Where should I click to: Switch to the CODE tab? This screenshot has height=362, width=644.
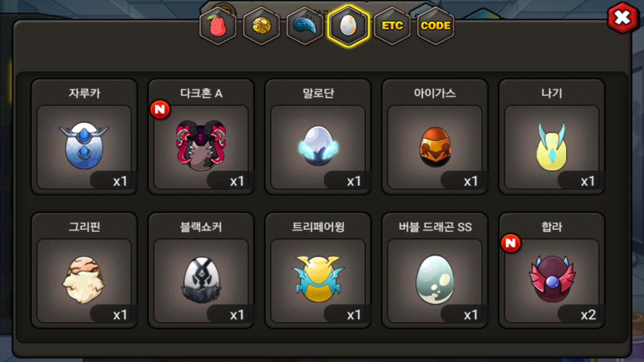pos(435,26)
